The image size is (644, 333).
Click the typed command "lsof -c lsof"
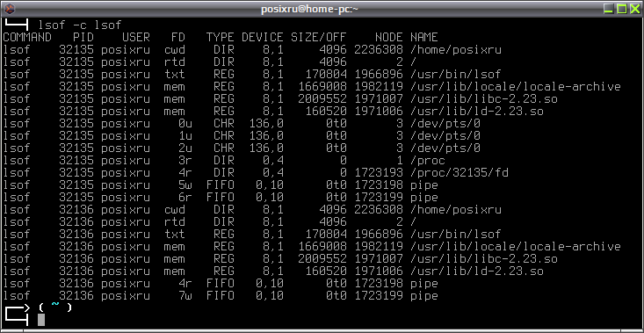pos(80,25)
